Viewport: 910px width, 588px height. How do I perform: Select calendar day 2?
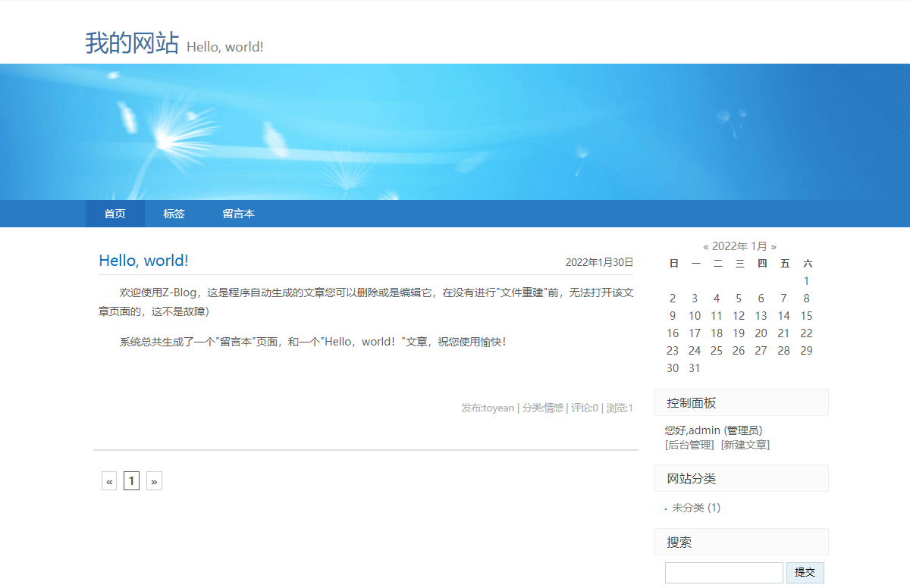(673, 299)
